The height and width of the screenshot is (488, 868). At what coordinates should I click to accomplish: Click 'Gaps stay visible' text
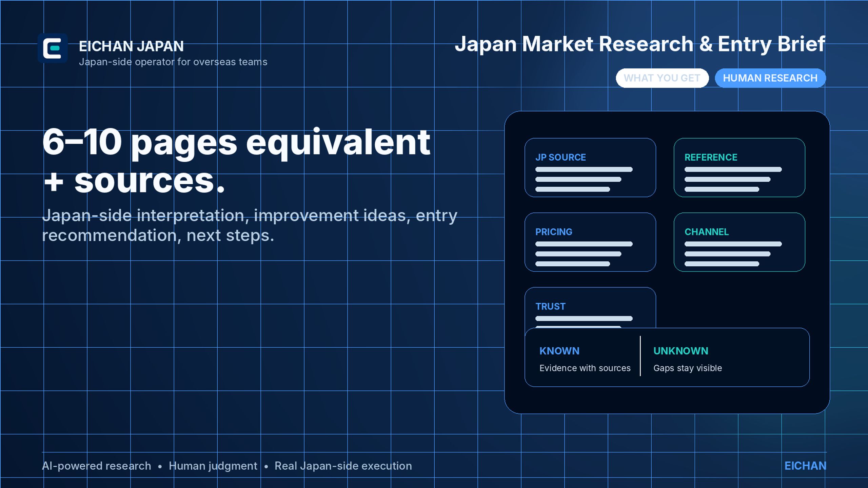[688, 368]
